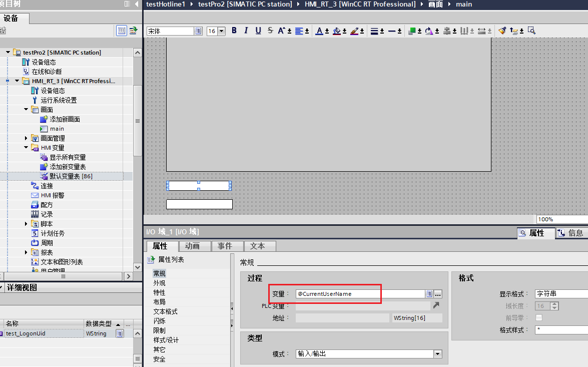This screenshot has width=588, height=367.
Task: Open the font size dropdown showing 16
Action: 221,31
